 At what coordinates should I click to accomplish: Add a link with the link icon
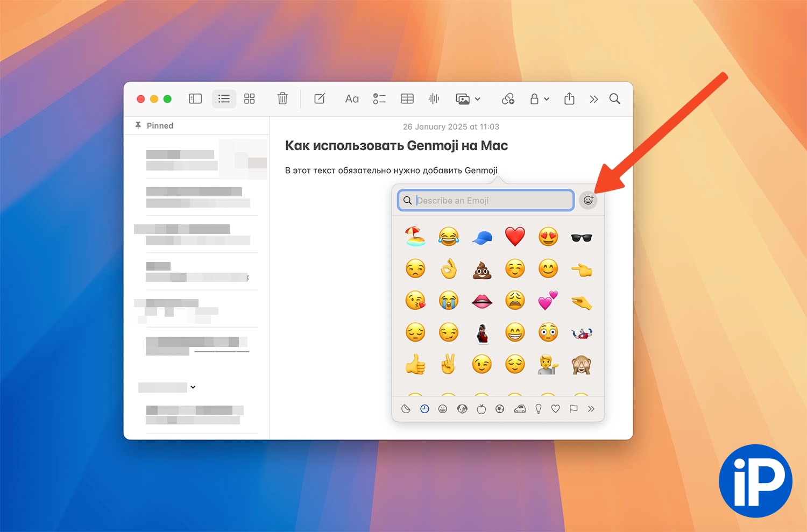508,99
